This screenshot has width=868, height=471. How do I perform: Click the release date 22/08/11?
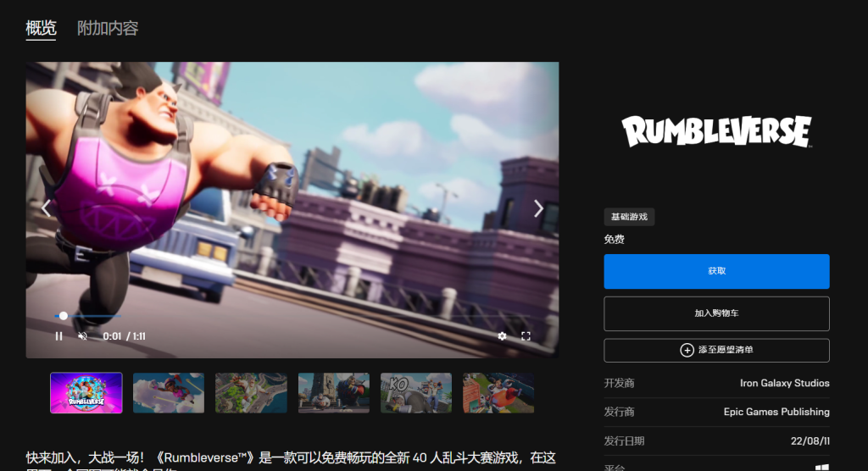(810, 441)
